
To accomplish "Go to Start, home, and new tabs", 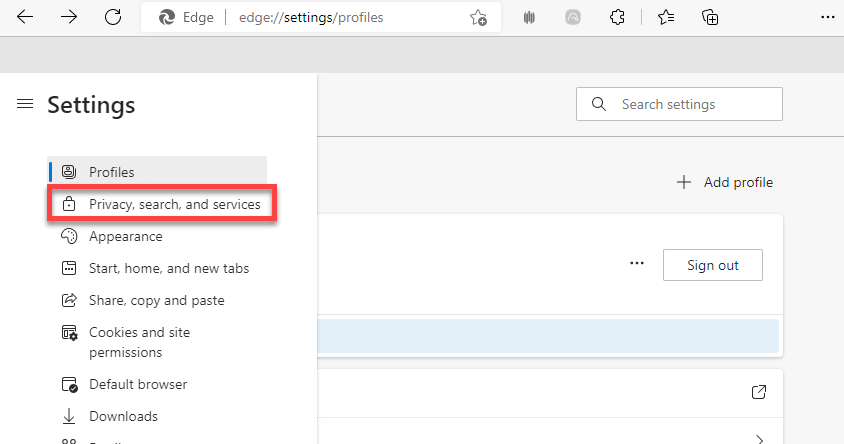I will point(168,268).
